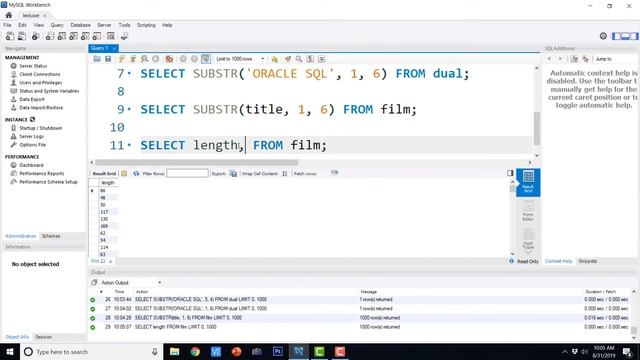
Task: Open the performance Dashboard
Action: (31, 165)
